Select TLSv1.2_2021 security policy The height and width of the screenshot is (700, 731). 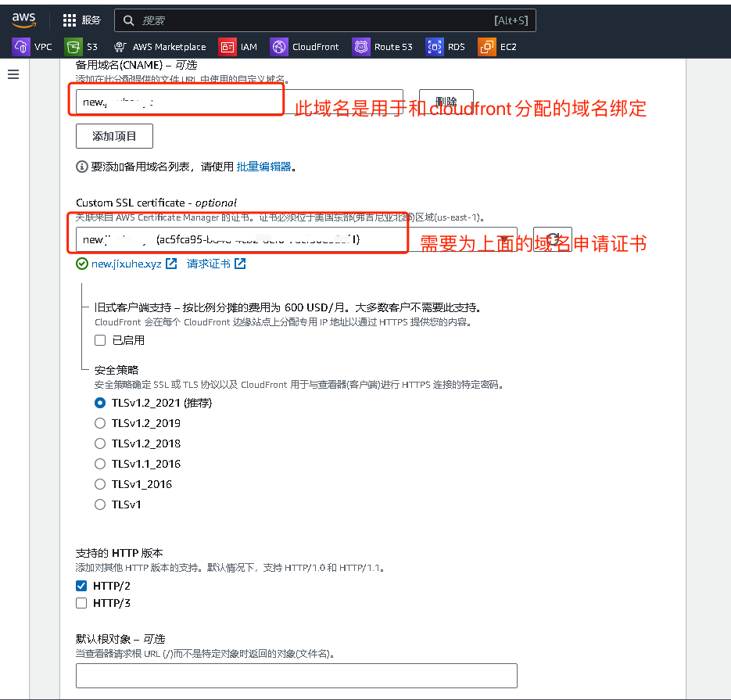coord(100,403)
